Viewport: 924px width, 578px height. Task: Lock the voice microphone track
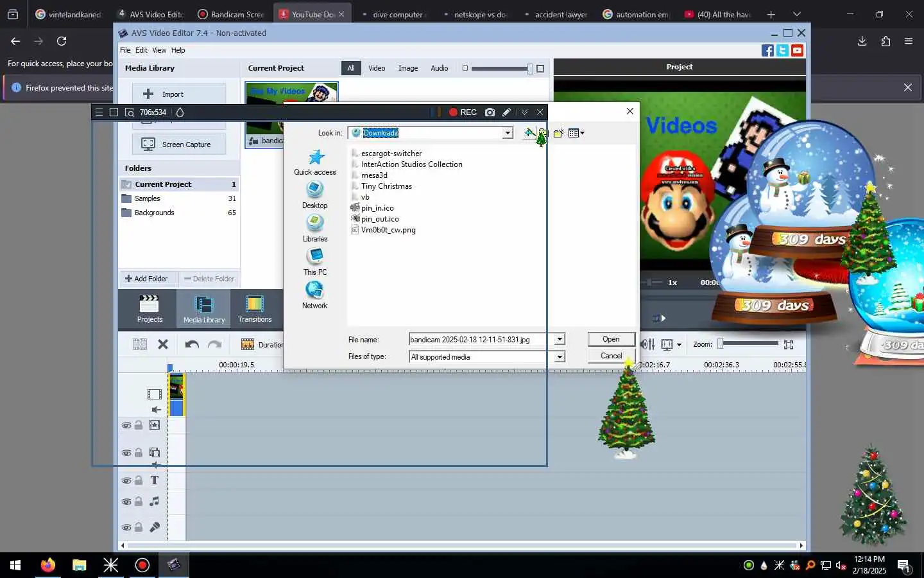139,527
